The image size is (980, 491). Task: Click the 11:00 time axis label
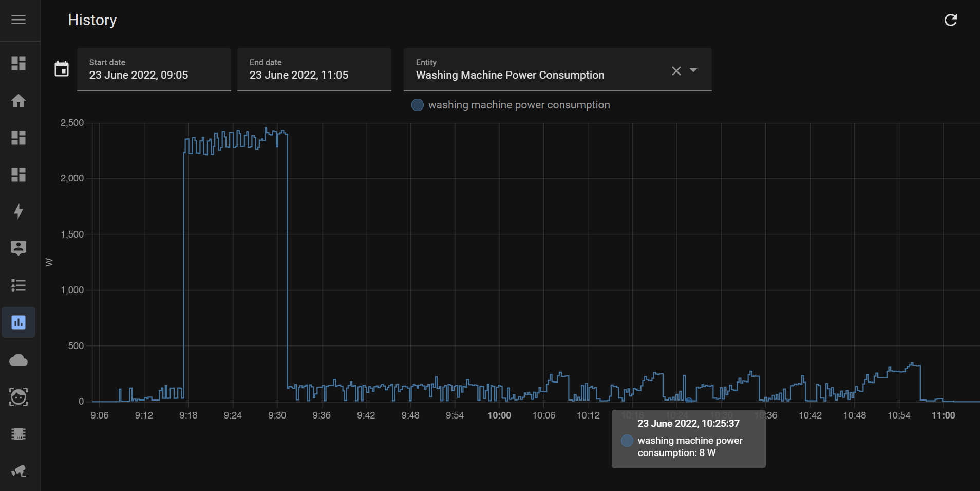pyautogui.click(x=944, y=415)
